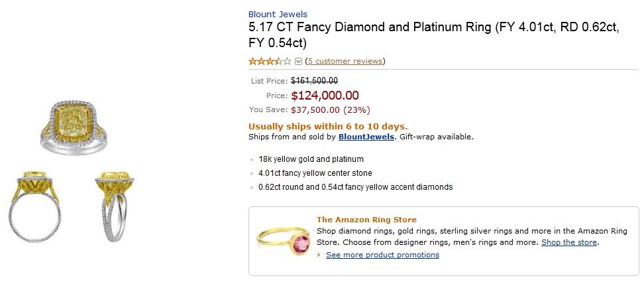Click the $124,000.00 price
644x290 pixels.
click(325, 96)
